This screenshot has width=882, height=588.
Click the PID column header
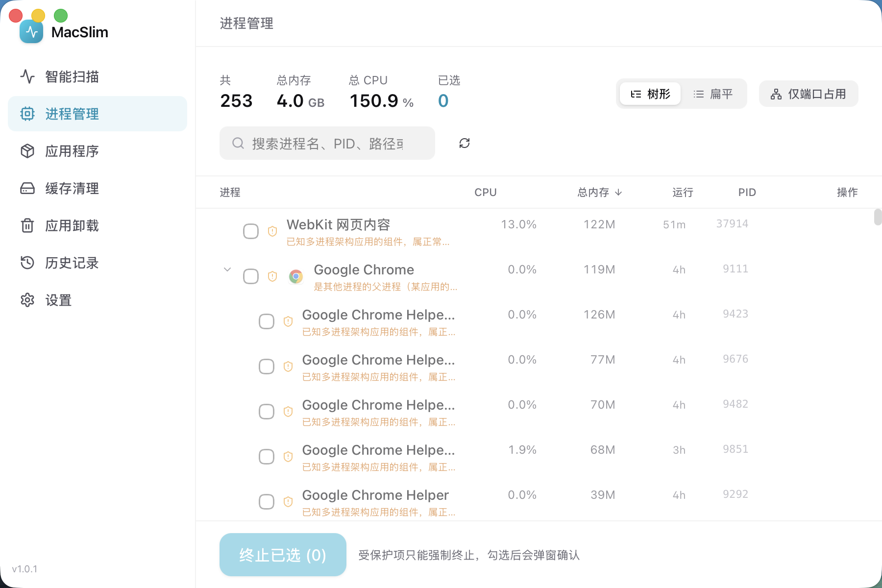tap(747, 192)
